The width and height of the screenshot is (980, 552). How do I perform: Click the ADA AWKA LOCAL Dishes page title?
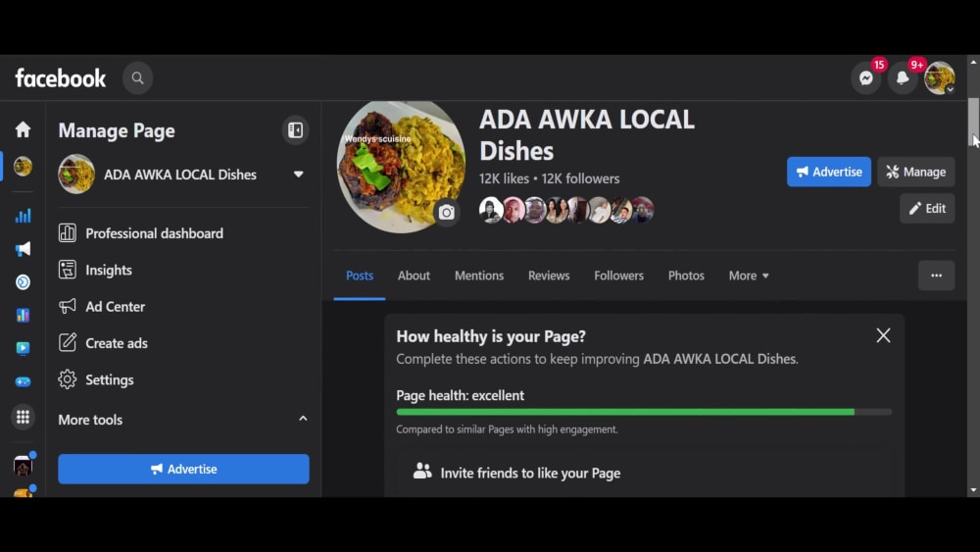click(586, 135)
